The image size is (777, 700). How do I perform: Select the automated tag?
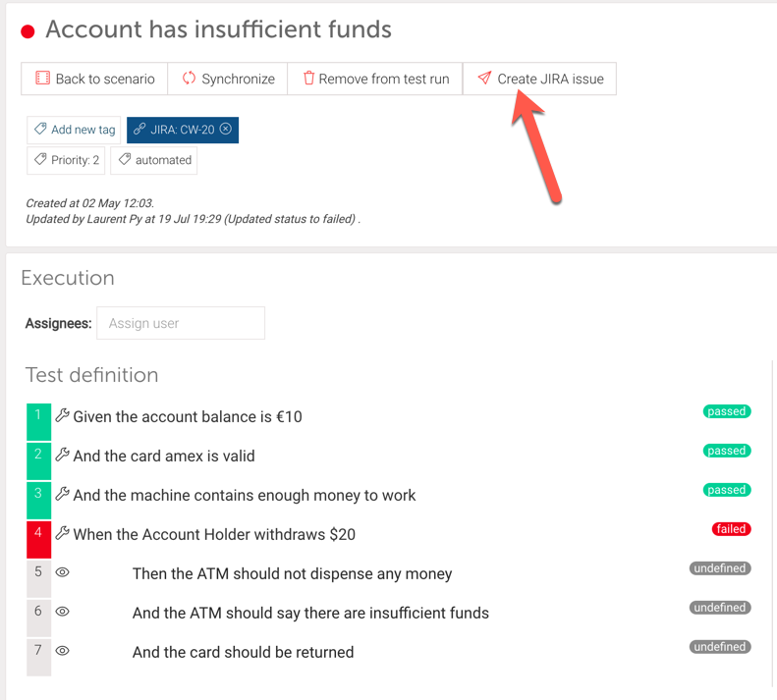(153, 160)
